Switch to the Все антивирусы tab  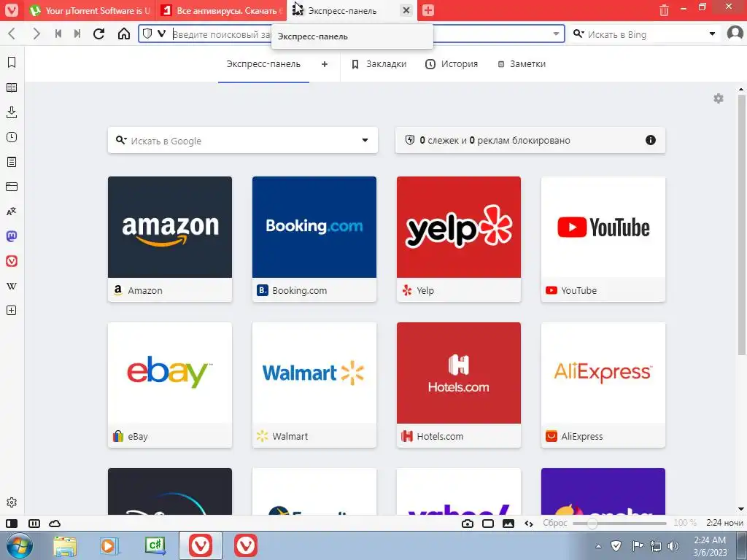coord(220,10)
